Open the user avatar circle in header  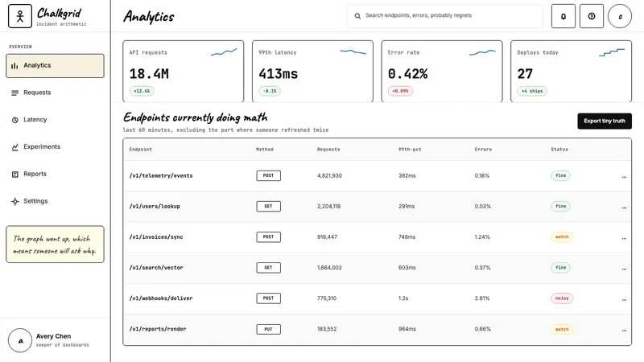[x=620, y=16]
